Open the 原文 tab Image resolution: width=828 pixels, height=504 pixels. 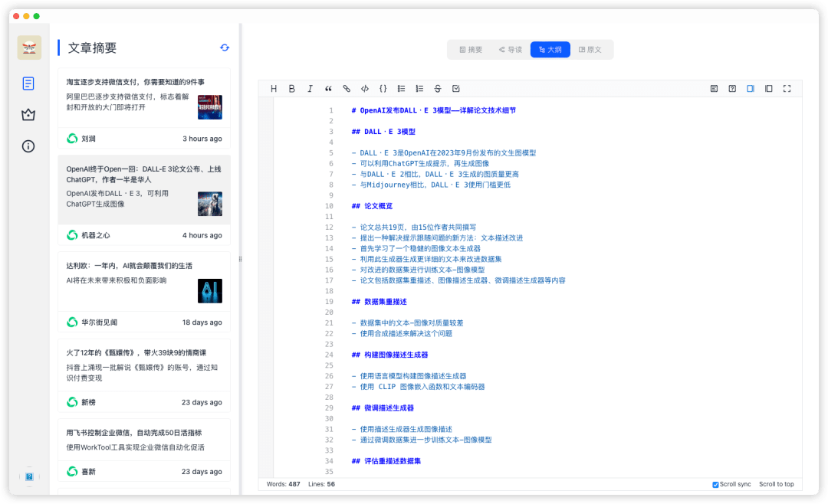coord(590,50)
